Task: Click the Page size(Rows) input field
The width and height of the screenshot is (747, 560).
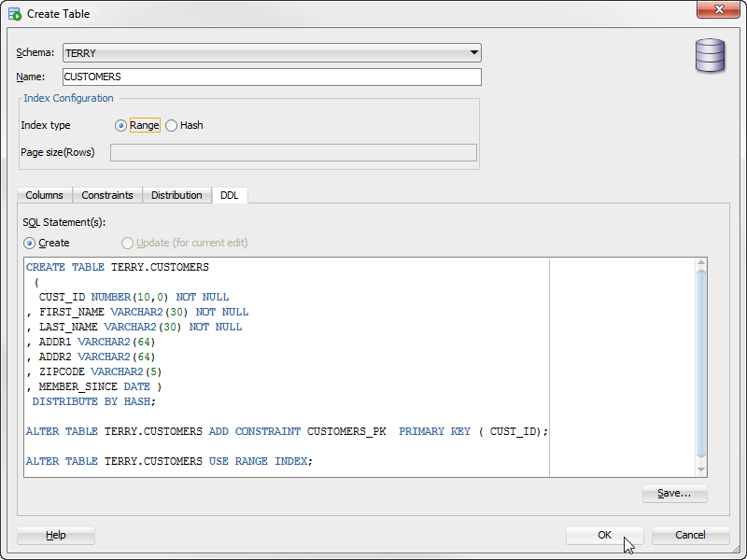Action: pyautogui.click(x=293, y=153)
